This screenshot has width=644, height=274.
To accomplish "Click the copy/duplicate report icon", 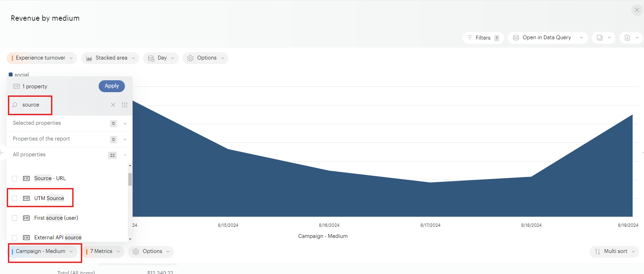I will [600, 38].
